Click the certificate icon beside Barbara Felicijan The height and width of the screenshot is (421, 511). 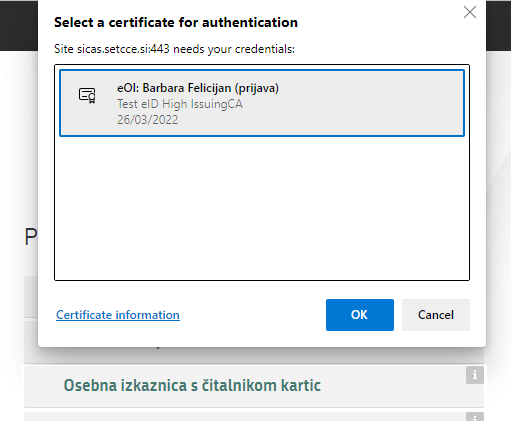[87, 95]
